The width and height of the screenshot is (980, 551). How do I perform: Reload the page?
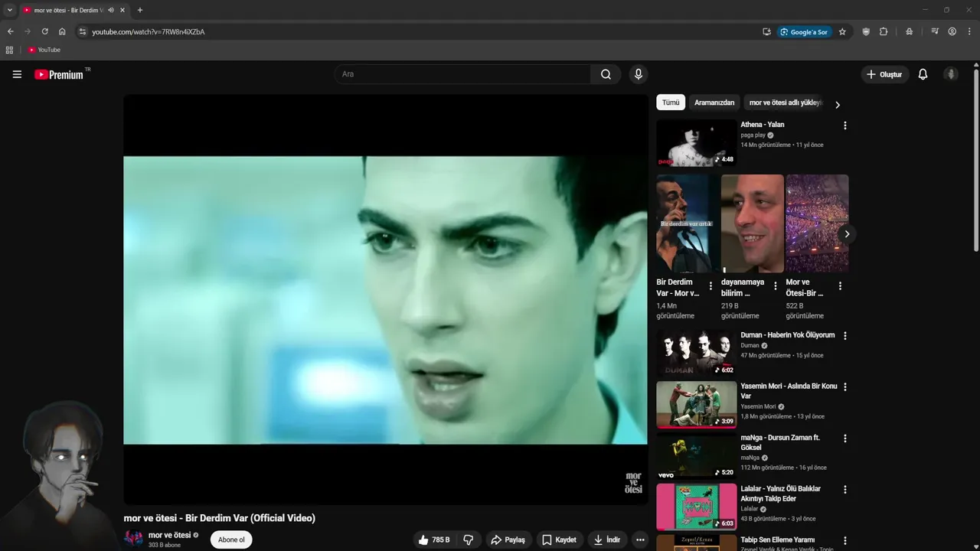pyautogui.click(x=44, y=31)
